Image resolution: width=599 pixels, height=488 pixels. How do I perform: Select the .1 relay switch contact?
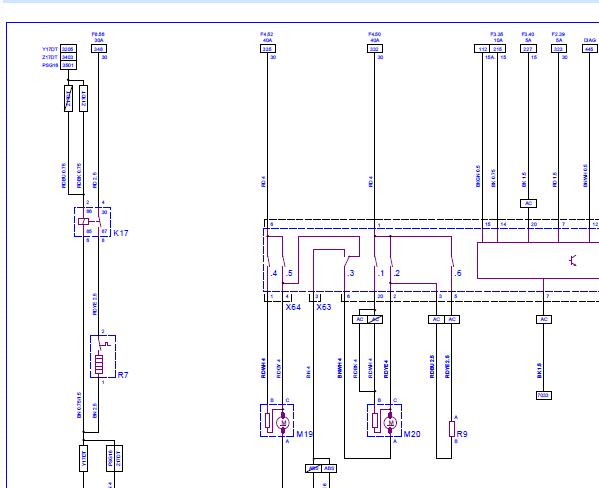pyautogui.click(x=376, y=262)
